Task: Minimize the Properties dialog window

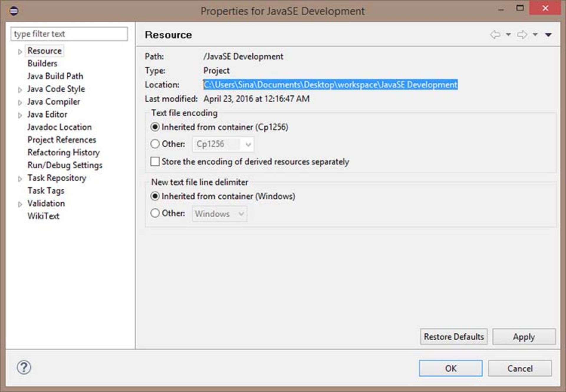Action: [x=501, y=9]
